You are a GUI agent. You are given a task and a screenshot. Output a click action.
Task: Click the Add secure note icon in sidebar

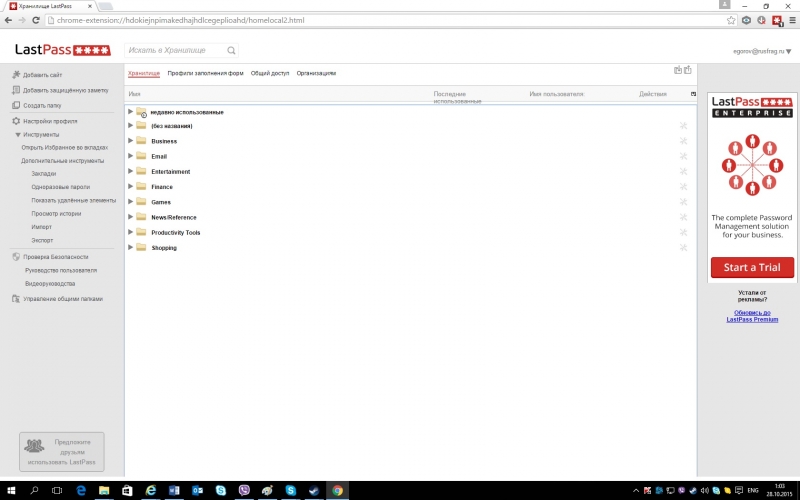click(x=16, y=90)
